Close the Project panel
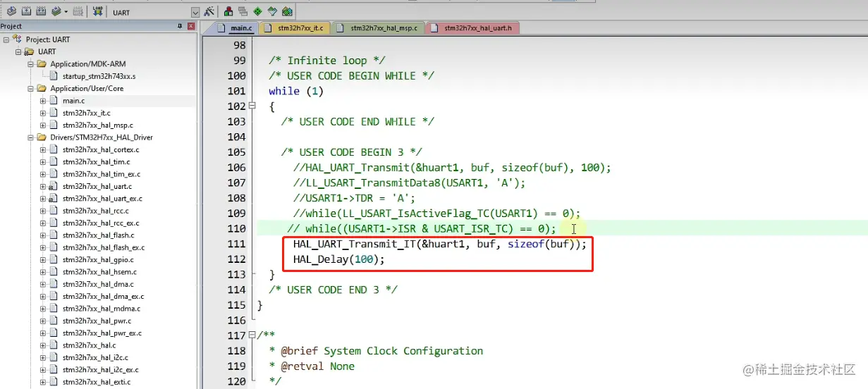 click(191, 26)
